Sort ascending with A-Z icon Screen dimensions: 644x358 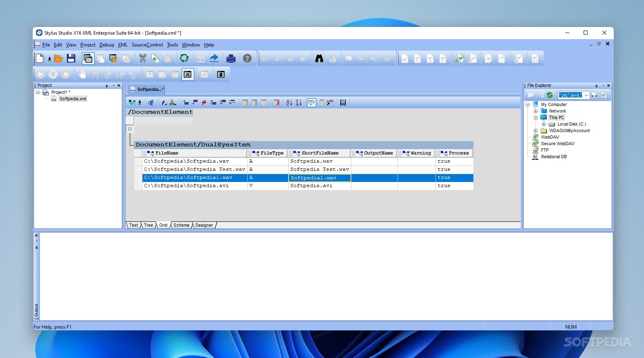click(x=289, y=102)
